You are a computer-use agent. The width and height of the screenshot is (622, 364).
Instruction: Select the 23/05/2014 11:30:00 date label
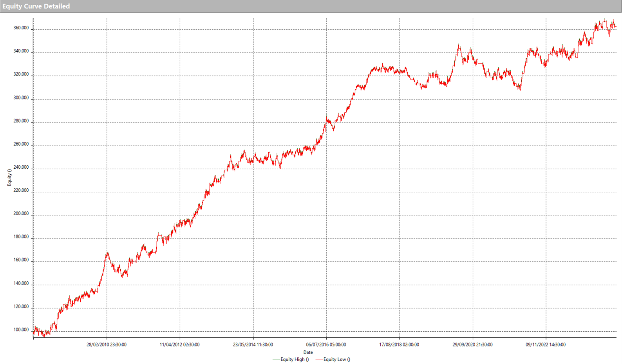coord(253,345)
